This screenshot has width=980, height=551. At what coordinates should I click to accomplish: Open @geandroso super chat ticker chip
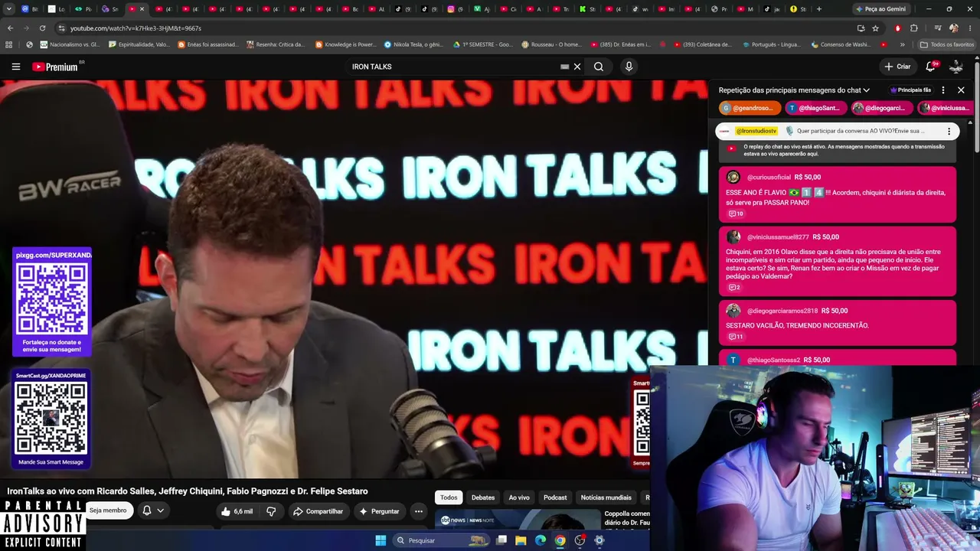point(750,109)
